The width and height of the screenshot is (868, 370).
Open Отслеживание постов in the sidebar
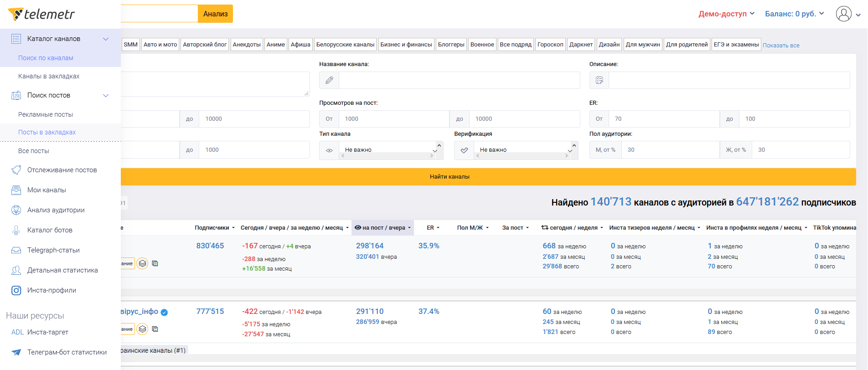[x=62, y=170]
